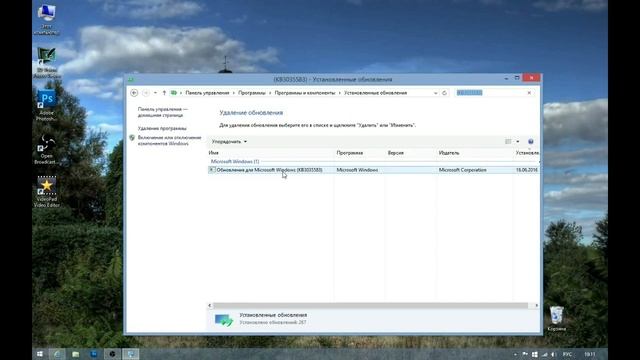Sort by the Программа column header
Viewport: 640px width, 360px height.
(x=359, y=153)
